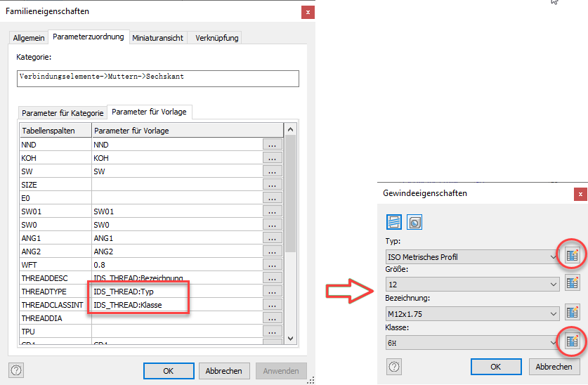Select the hole view icon in Gewindeeigenschaften
The width and height of the screenshot is (588, 385).
pyautogui.click(x=414, y=222)
